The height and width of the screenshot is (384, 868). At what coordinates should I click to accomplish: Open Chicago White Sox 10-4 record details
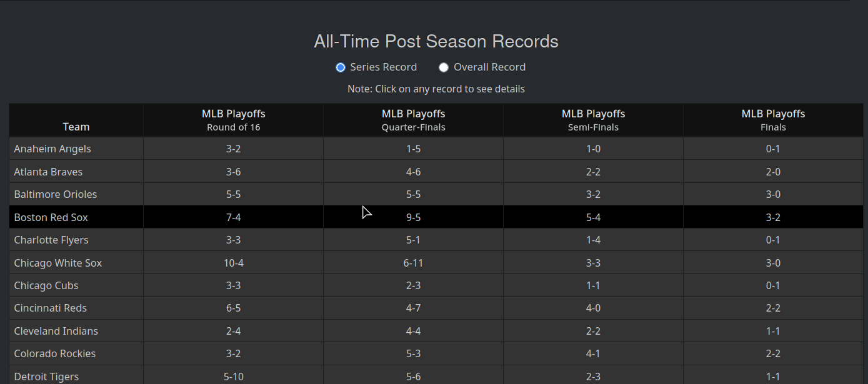233,262
